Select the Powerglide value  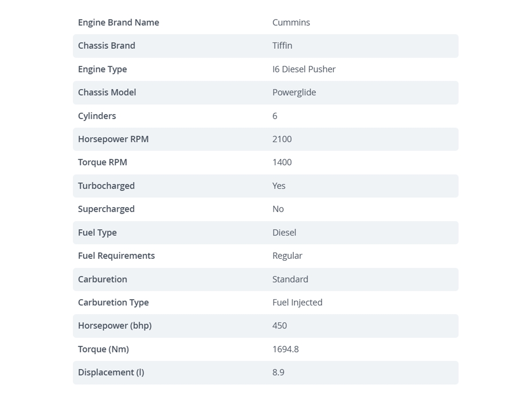click(294, 93)
